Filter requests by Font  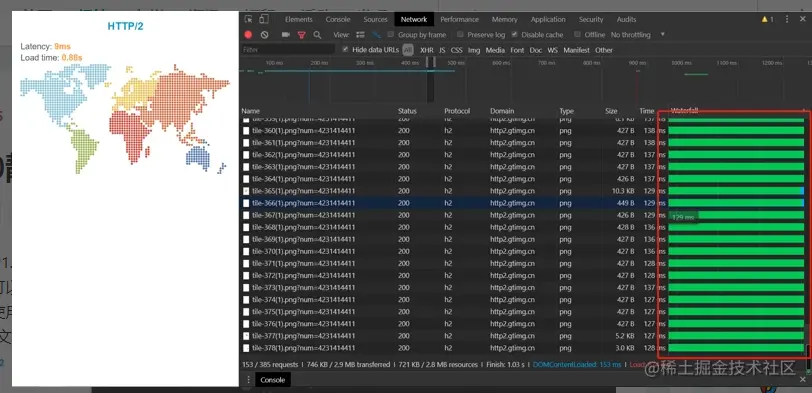(x=517, y=50)
